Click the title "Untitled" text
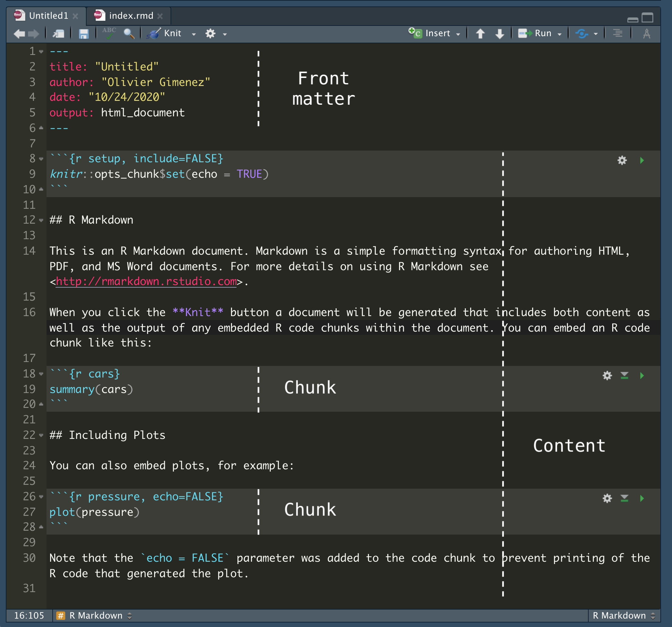This screenshot has width=672, height=627. tap(127, 67)
